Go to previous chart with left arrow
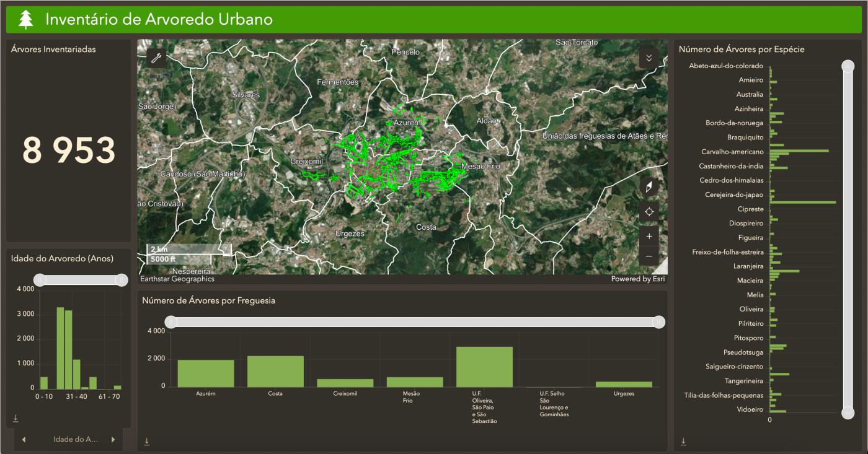The width and height of the screenshot is (868, 454). 24,440
